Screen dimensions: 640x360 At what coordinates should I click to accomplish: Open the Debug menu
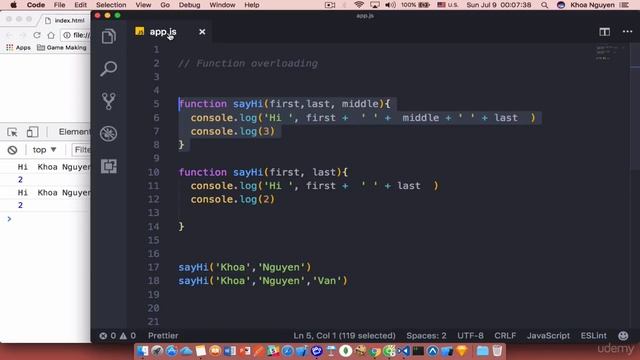[189, 5]
